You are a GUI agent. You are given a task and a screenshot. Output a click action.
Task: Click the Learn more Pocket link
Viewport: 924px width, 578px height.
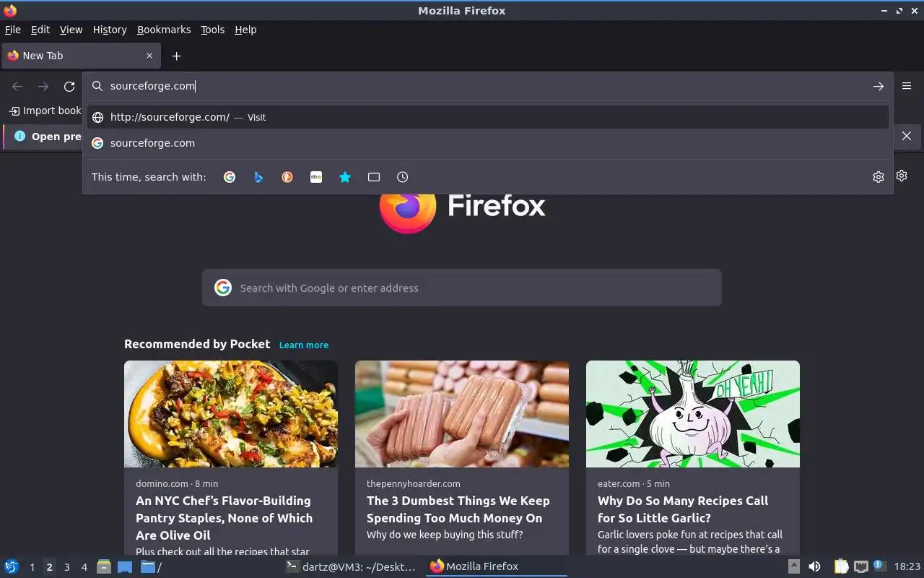click(x=303, y=345)
